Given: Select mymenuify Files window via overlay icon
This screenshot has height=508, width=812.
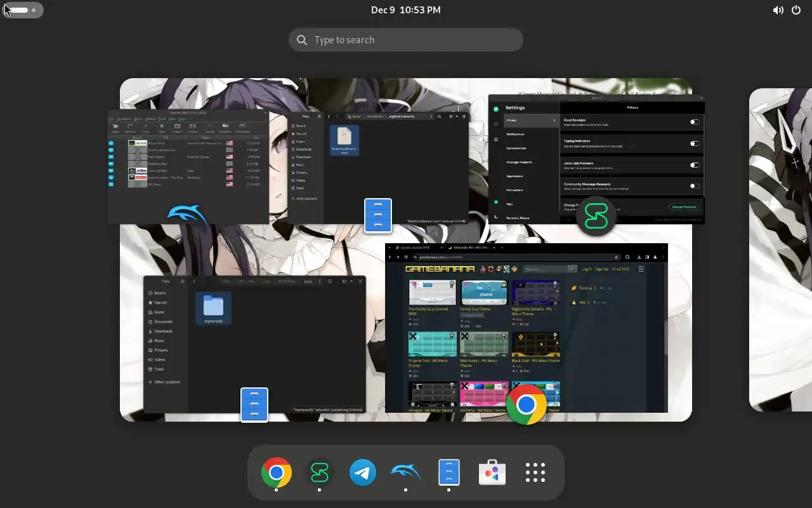Looking at the screenshot, I should tap(254, 404).
